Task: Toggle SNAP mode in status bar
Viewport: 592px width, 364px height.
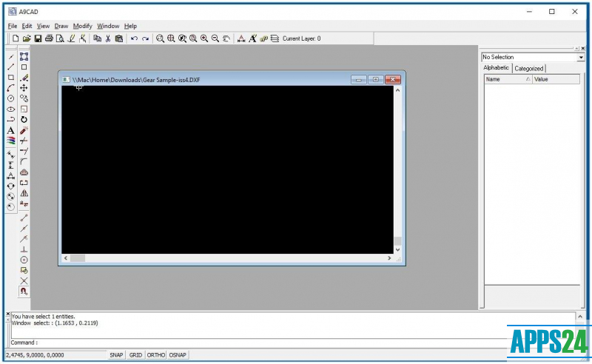Action: click(116, 355)
